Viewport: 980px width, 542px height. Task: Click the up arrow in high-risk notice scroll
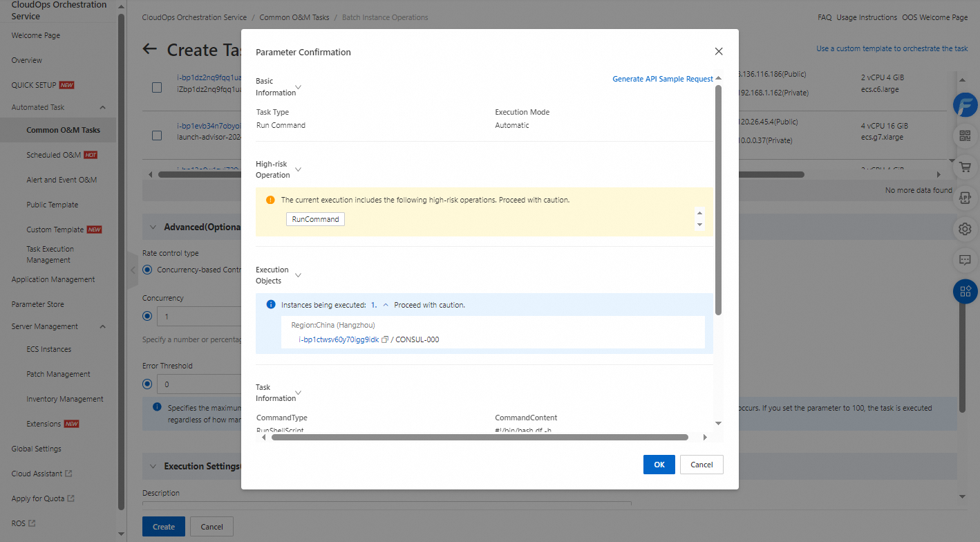tap(699, 213)
